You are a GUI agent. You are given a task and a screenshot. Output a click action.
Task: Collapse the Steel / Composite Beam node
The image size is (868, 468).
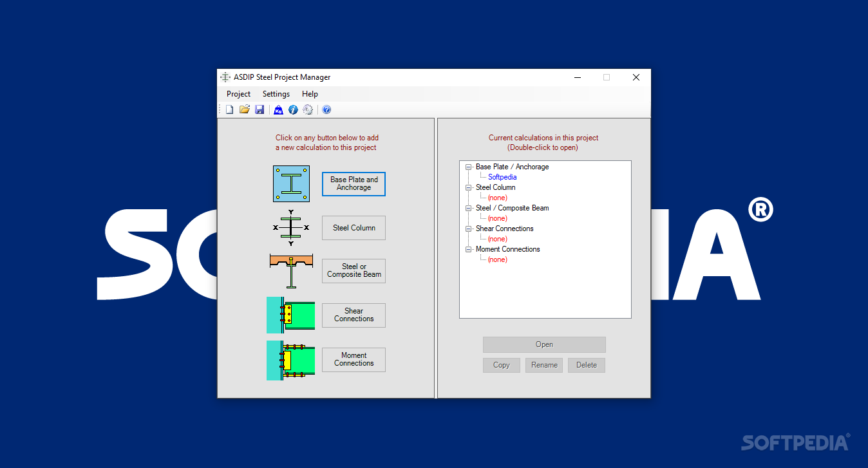pos(469,208)
